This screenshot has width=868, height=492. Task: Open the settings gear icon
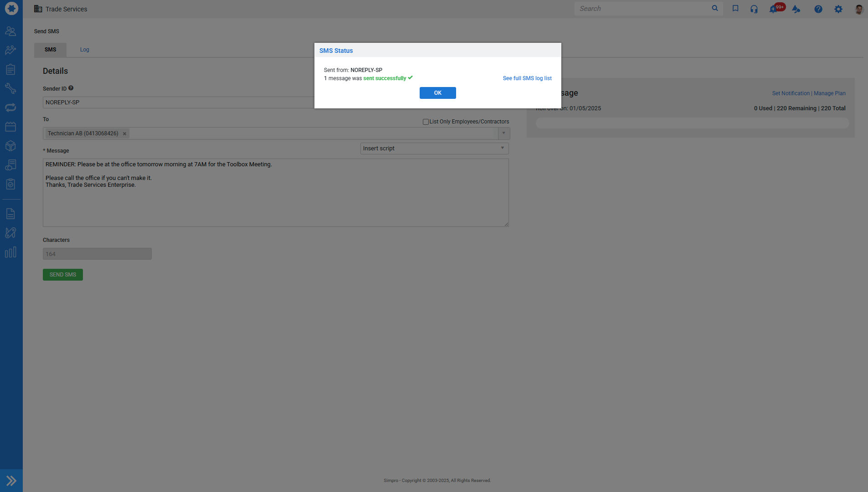coord(838,9)
